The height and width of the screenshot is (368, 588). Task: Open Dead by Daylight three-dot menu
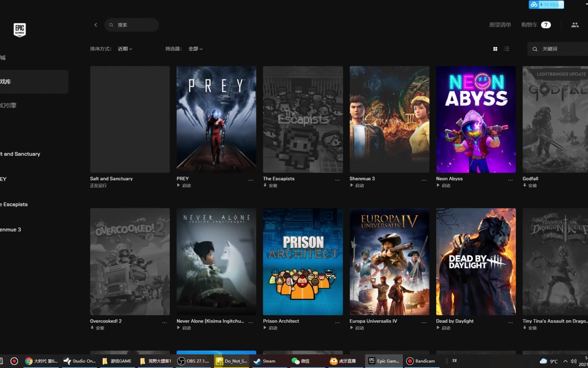click(510, 323)
